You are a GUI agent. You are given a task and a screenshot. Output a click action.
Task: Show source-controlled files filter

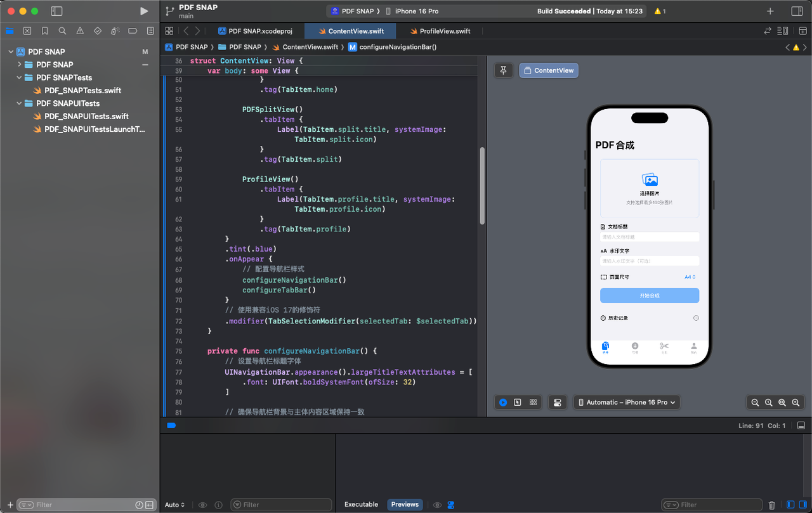[150, 505]
